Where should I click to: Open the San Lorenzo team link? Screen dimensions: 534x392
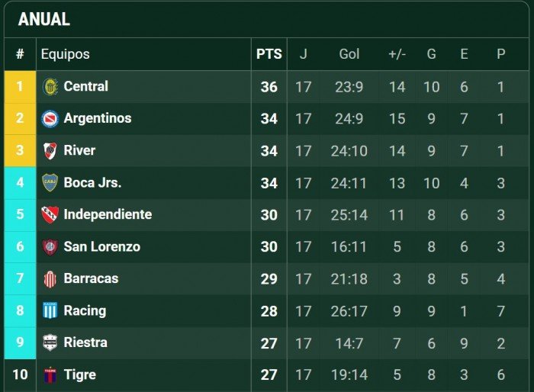point(101,247)
